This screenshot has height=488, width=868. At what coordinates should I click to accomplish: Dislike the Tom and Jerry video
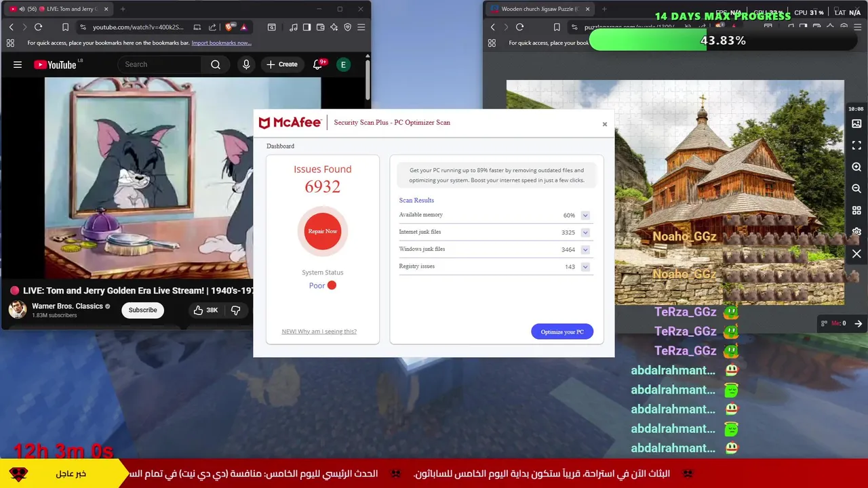click(236, 310)
